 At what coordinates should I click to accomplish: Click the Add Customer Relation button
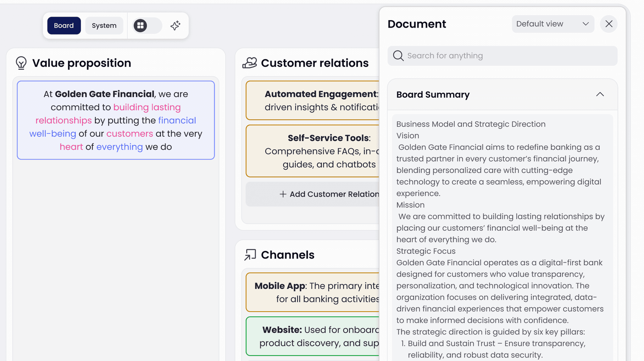pos(327,194)
